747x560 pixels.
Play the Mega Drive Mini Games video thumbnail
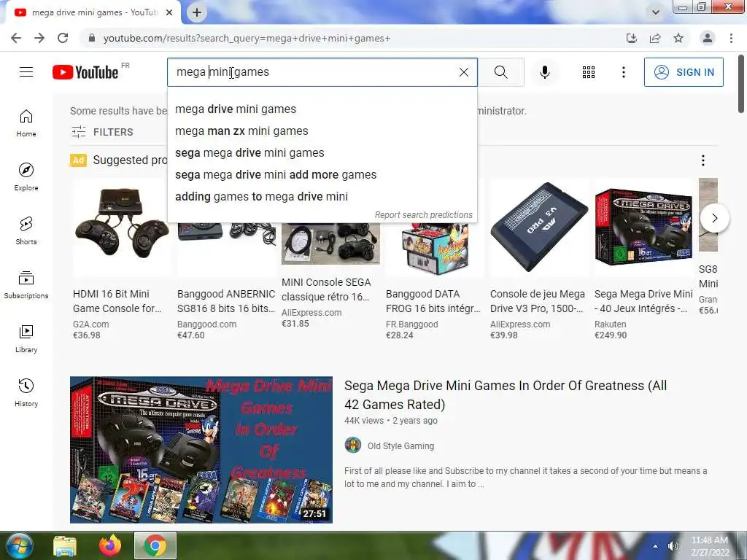[201, 449]
